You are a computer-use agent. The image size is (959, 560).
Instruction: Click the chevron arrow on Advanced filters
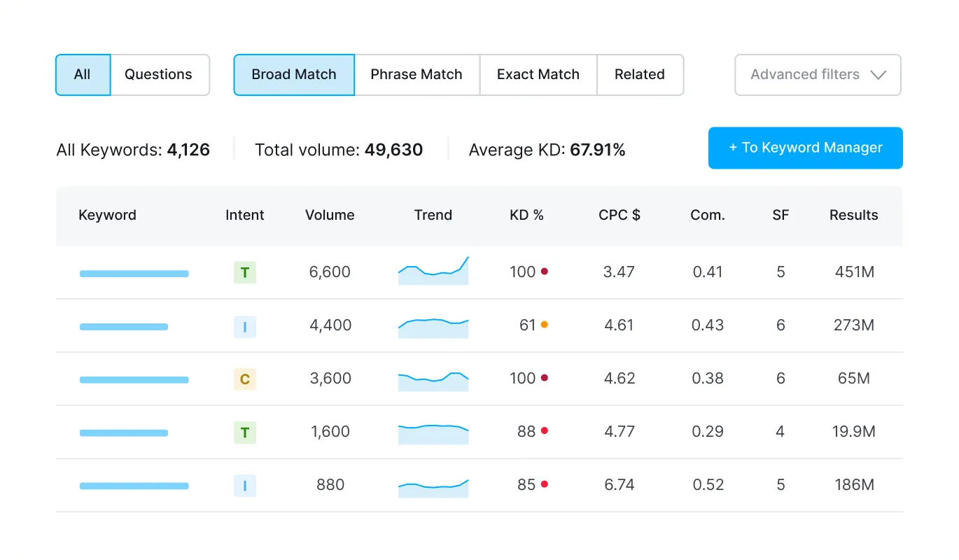(x=878, y=75)
